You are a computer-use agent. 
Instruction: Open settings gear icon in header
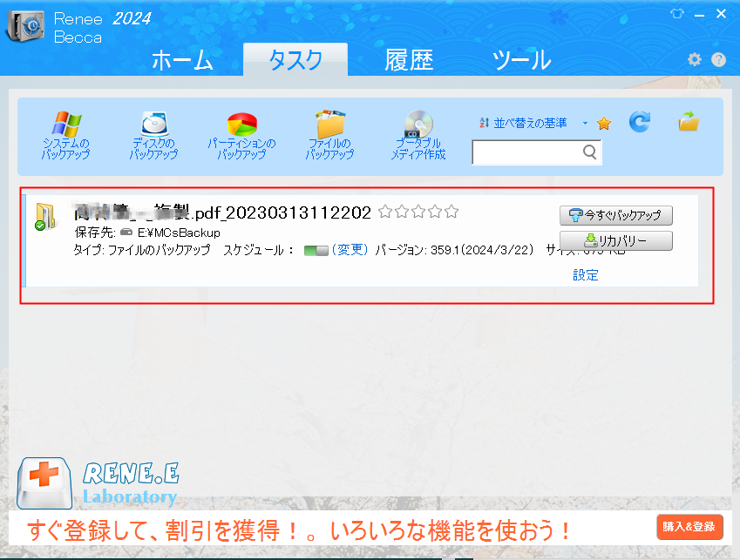coord(694,59)
